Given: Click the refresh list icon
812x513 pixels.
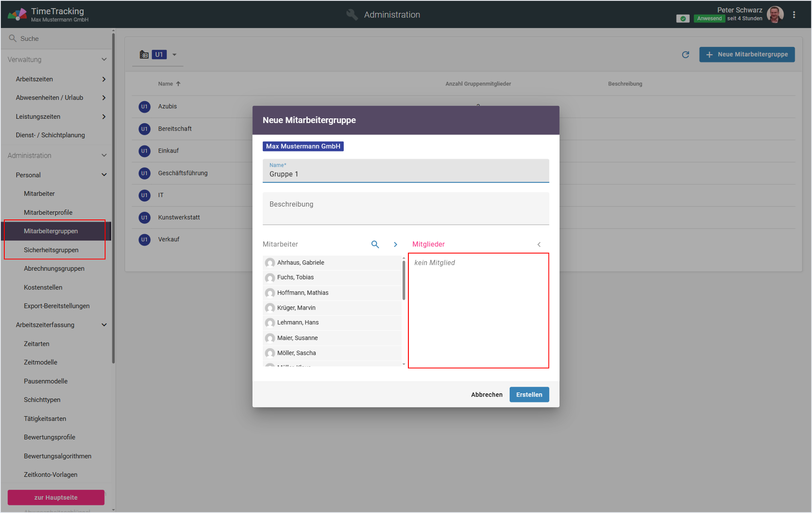Looking at the screenshot, I should [x=685, y=55].
